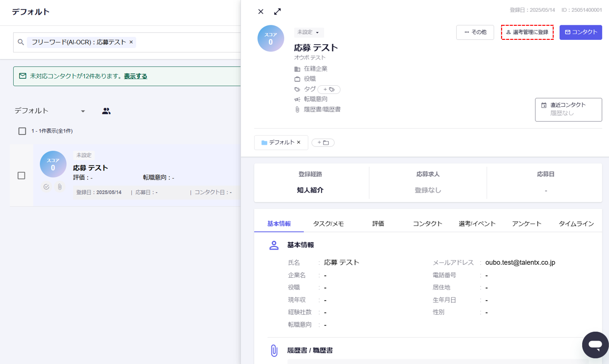Screen dimensions: 609x364
Task: Toggle the select-all checkbox above the list
Action: pos(22,131)
